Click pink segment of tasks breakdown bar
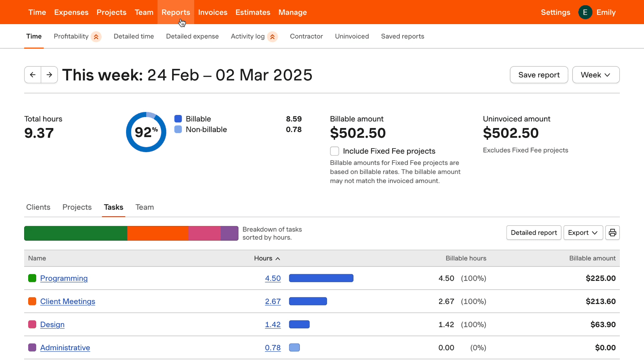644x362 pixels. [204, 233]
